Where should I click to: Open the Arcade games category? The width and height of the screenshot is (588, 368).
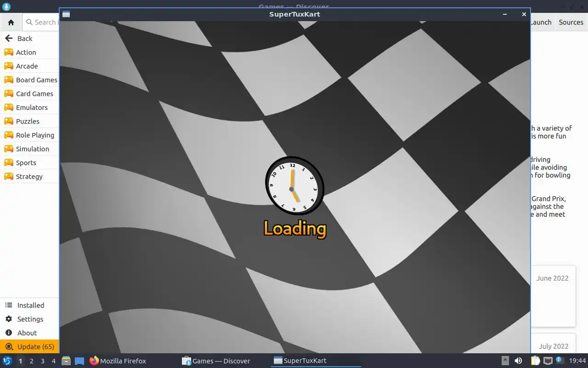pyautogui.click(x=29, y=66)
